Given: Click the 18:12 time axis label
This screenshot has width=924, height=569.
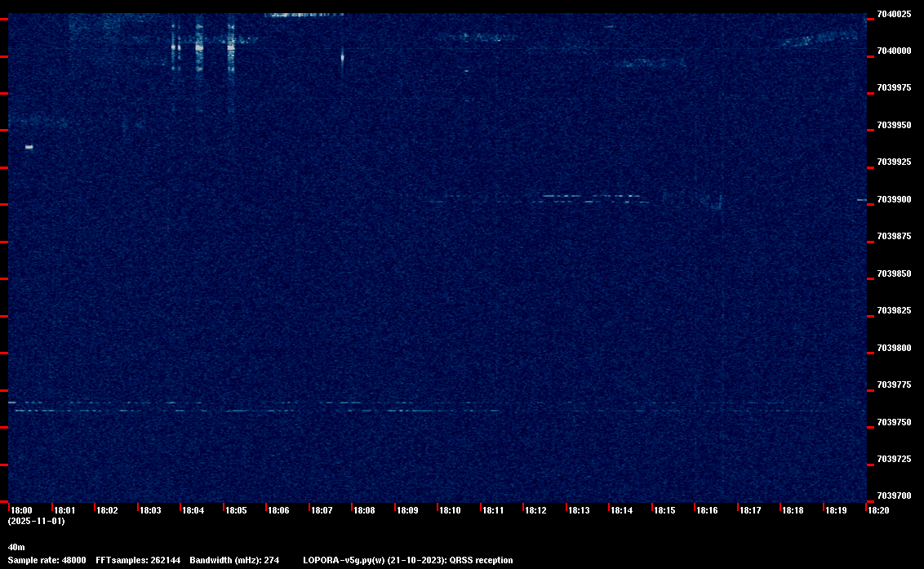Looking at the screenshot, I should 535,510.
